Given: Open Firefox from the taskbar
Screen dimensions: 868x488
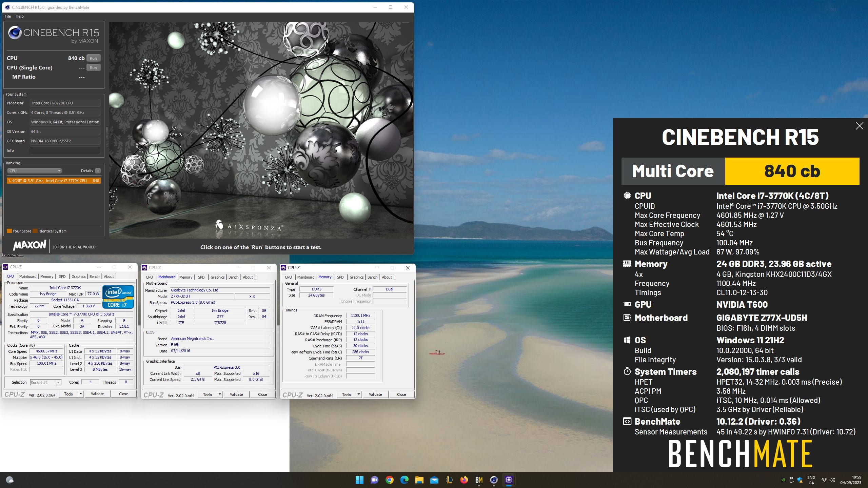Looking at the screenshot, I should click(x=464, y=480).
